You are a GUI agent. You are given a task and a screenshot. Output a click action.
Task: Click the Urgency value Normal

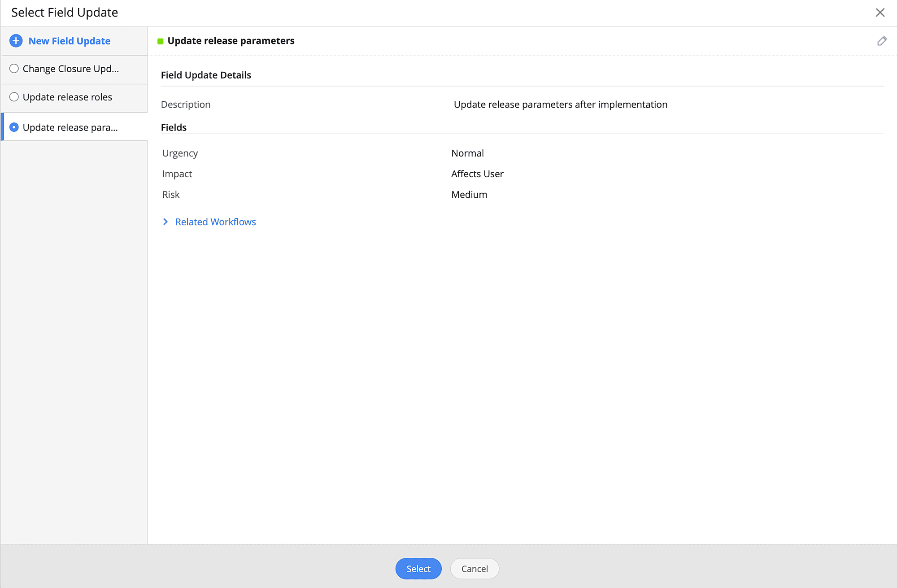pos(467,153)
